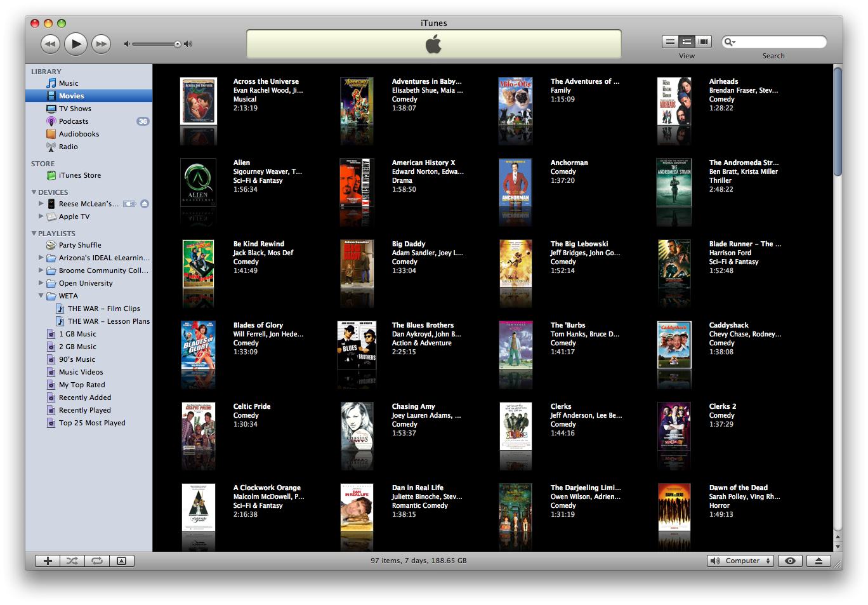Select the Across the Universe poster
The height and width of the screenshot is (605, 868).
pyautogui.click(x=199, y=100)
